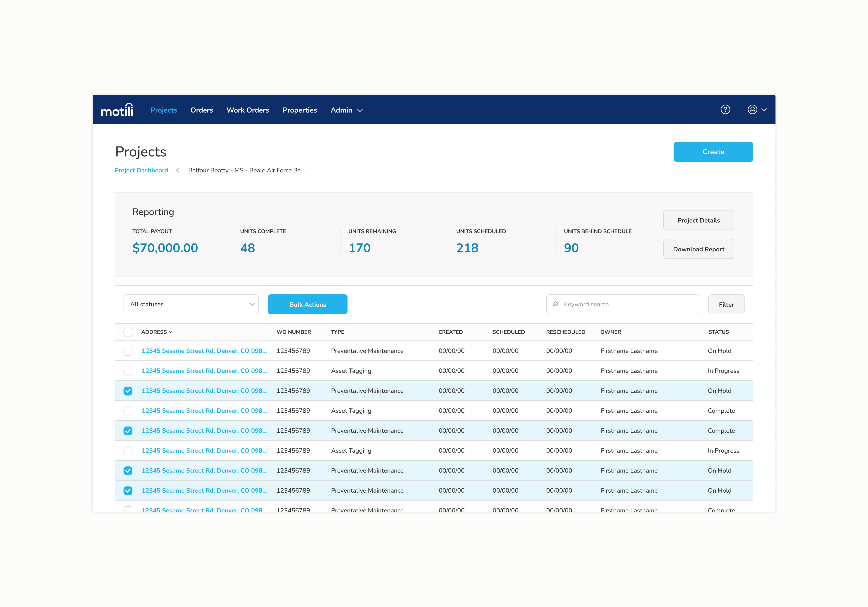Go to the Projects nav item
This screenshot has width=868, height=607.
pos(164,110)
